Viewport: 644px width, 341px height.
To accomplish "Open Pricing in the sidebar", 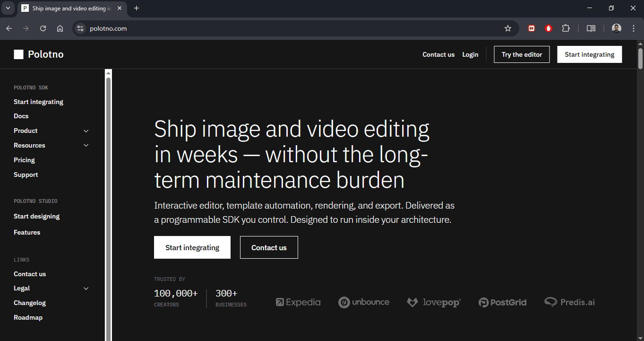I will tap(24, 160).
